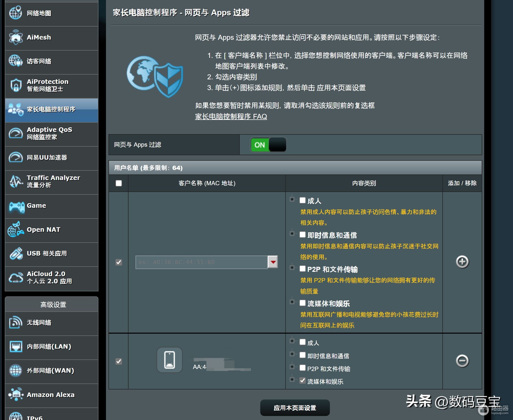Viewport: 513px width, 420px height.
Task: Click 应用本页面设置 apply button
Action: [295, 408]
